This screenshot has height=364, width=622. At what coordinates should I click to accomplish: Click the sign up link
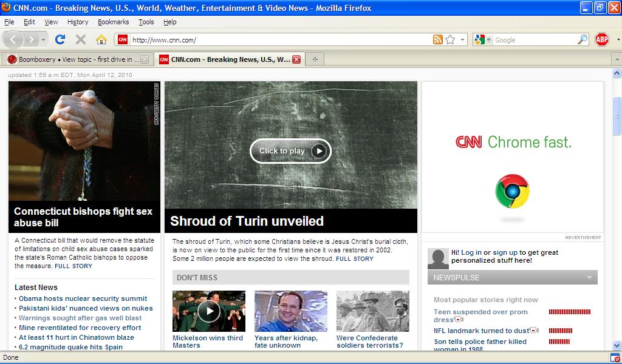[505, 253]
